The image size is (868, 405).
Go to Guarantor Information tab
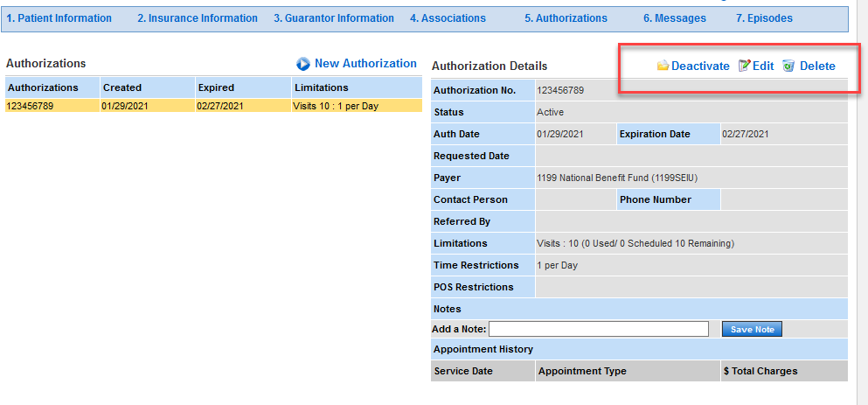[x=334, y=18]
